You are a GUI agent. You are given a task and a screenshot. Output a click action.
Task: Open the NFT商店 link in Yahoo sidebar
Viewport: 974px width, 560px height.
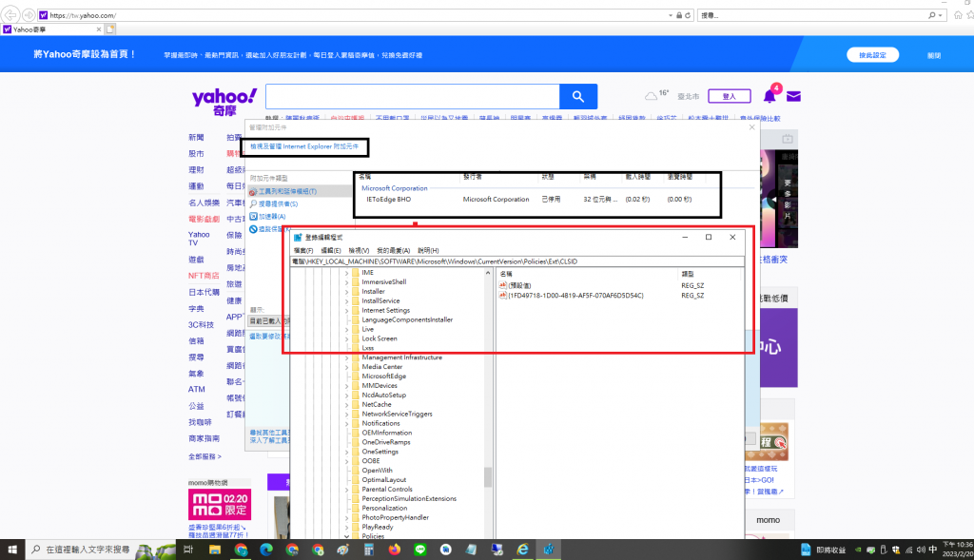tap(204, 276)
